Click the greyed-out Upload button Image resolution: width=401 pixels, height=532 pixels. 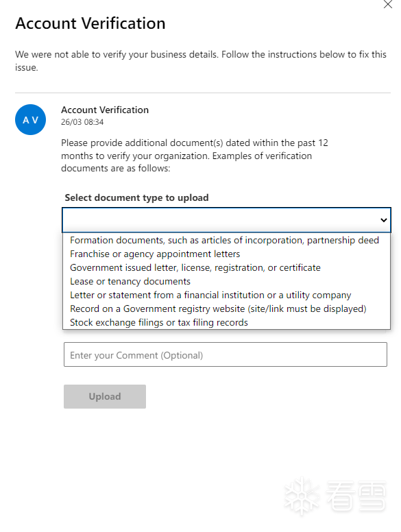coord(105,396)
